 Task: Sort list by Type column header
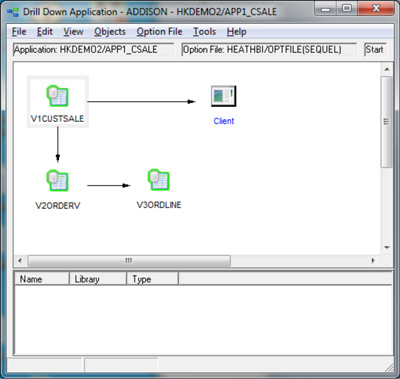click(x=152, y=279)
